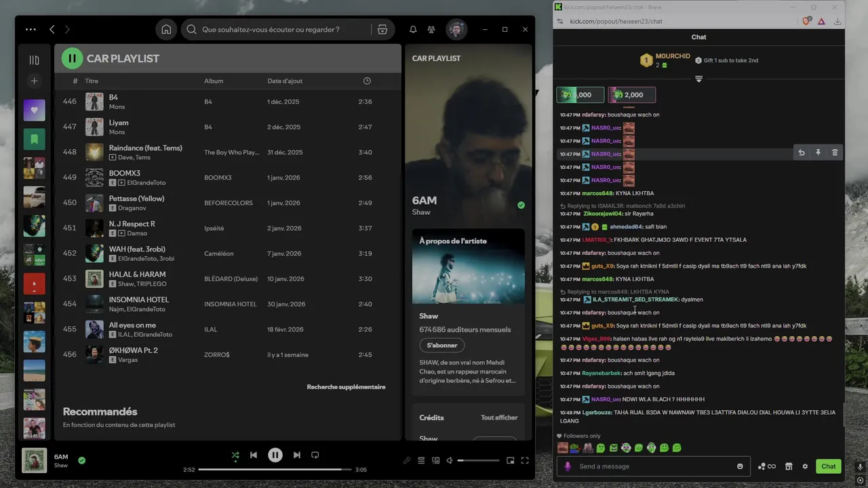Viewport: 868px width, 488px height.
Task: Open the Spotify Home page
Action: (166, 29)
